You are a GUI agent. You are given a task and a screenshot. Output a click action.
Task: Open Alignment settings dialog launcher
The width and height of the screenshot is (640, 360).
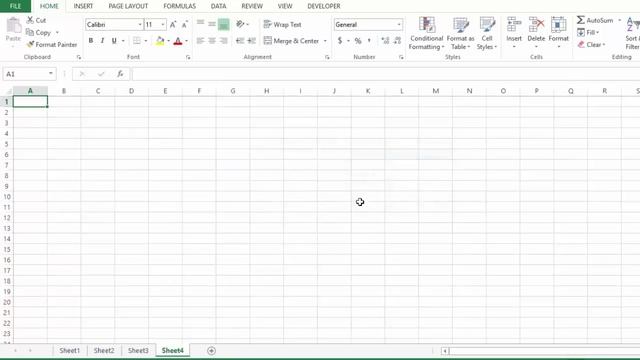pyautogui.click(x=327, y=57)
